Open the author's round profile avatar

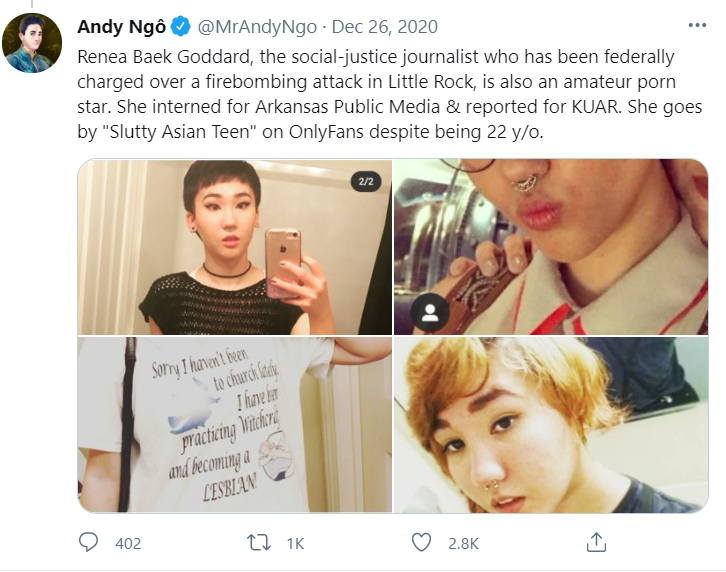click(x=32, y=43)
